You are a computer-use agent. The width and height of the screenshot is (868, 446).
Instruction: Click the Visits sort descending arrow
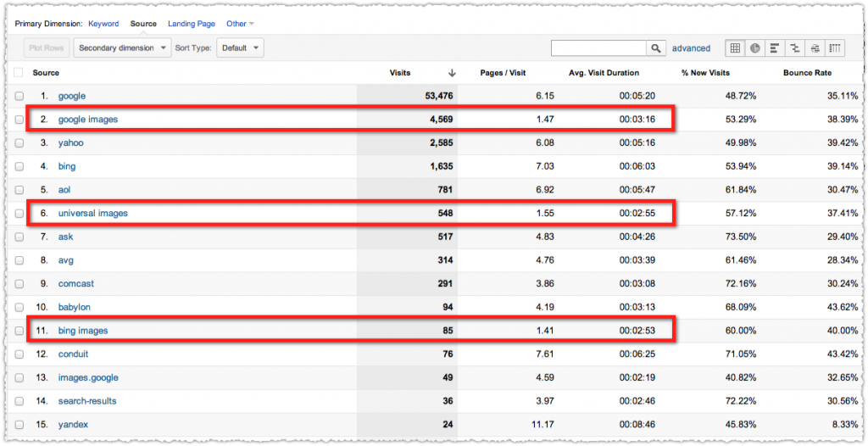pos(452,73)
